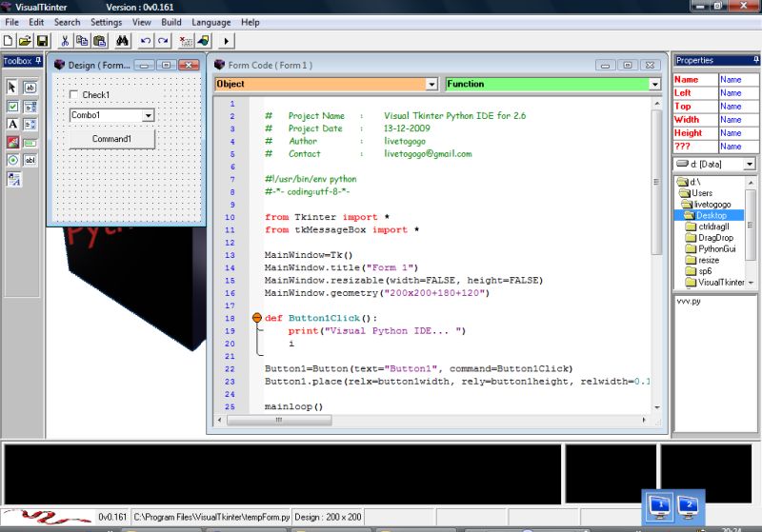This screenshot has width=762, height=532.
Task: Undo the last action
Action: click(x=146, y=41)
